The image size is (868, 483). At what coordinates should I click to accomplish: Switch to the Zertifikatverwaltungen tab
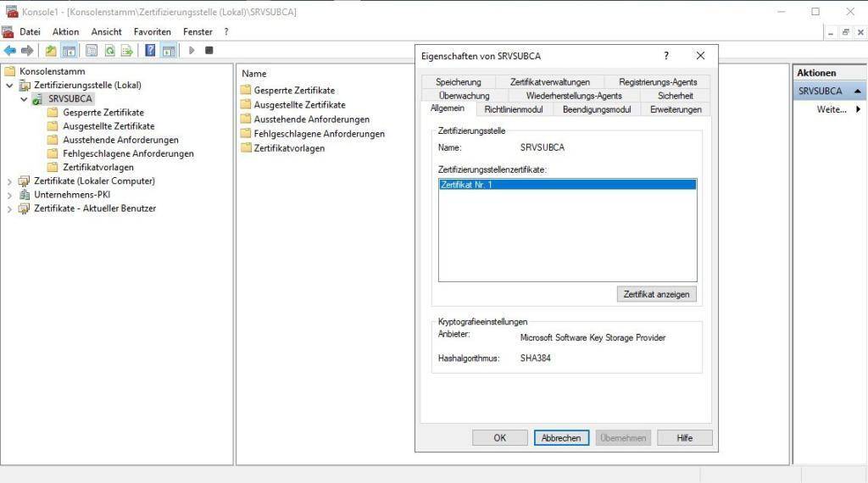pyautogui.click(x=550, y=82)
